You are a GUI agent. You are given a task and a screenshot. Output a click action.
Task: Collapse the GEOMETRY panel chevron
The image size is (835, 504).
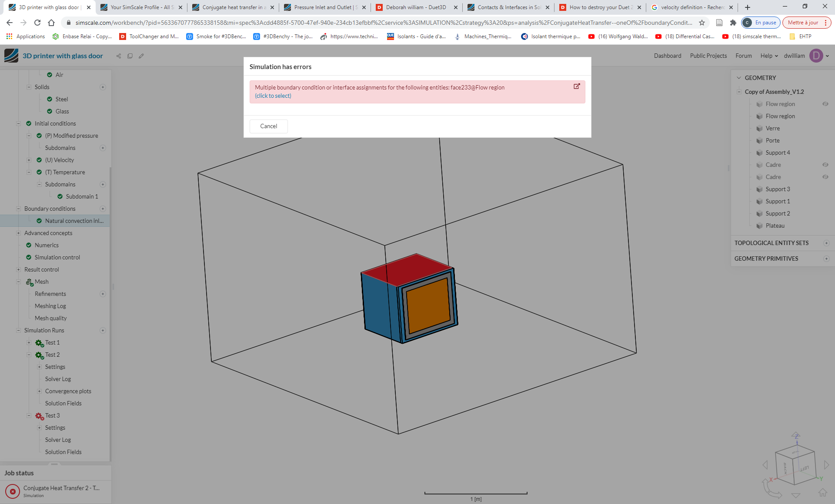pos(738,78)
